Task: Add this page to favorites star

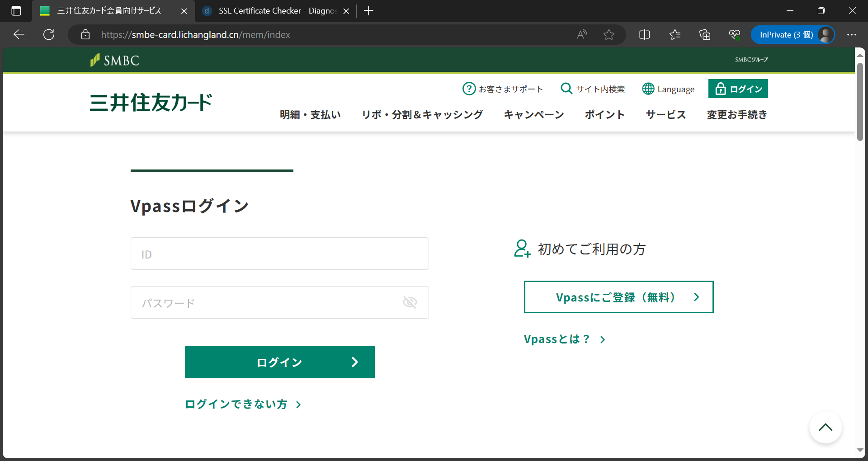Action: 609,35
